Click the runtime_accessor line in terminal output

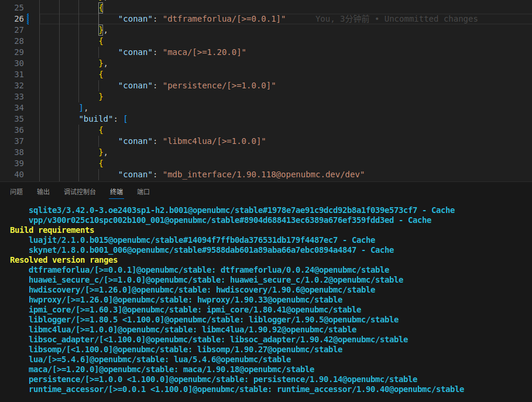tap(246, 389)
